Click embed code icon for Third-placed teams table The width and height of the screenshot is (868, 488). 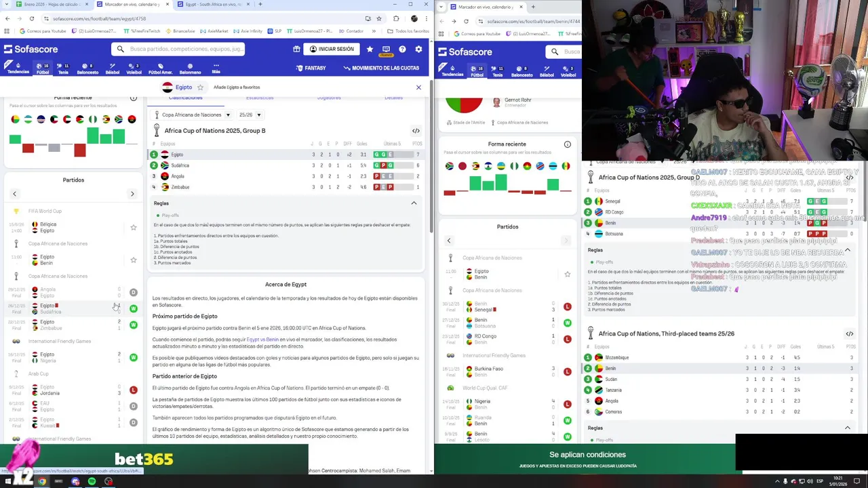[x=850, y=333]
